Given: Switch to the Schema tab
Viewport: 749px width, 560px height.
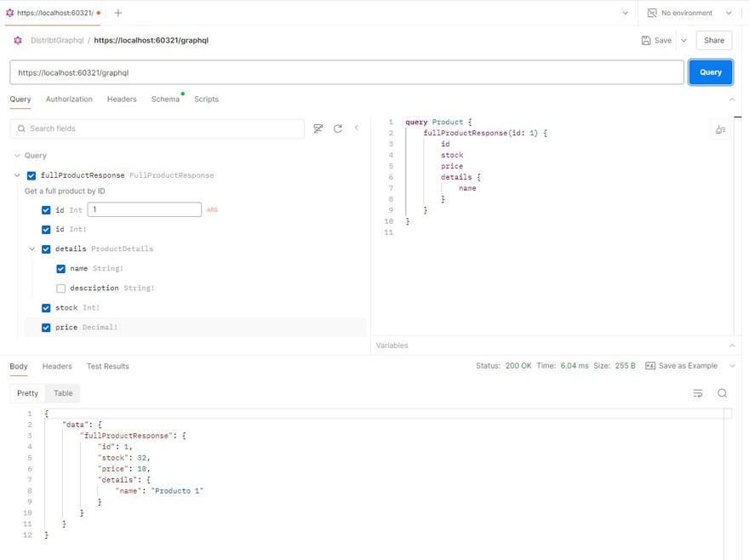Looking at the screenshot, I should tap(165, 100).
